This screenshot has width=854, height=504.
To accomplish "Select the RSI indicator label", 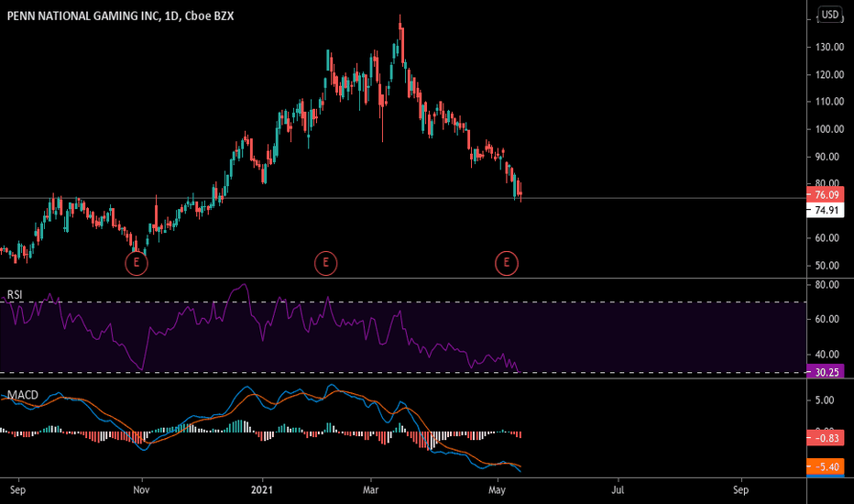I will click(x=15, y=295).
